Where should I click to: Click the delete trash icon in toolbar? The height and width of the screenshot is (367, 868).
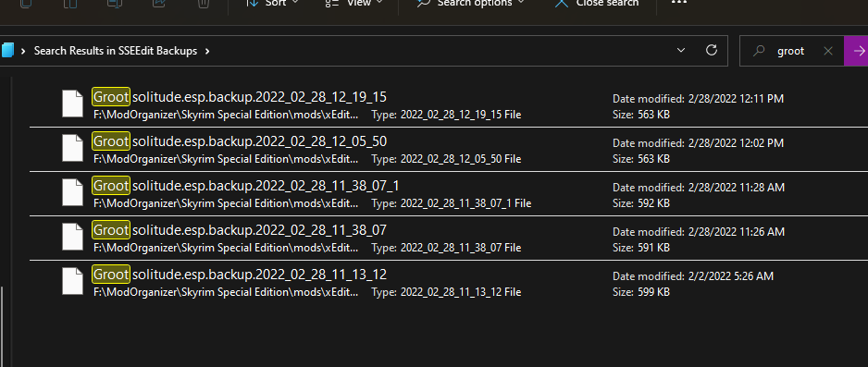tap(204, 4)
